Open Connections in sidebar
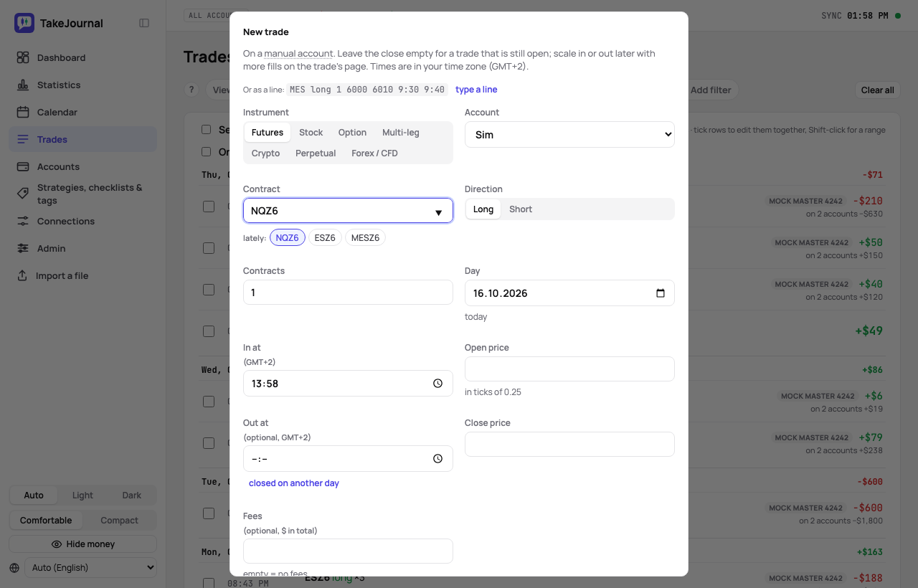This screenshot has height=588, width=918. click(82, 221)
